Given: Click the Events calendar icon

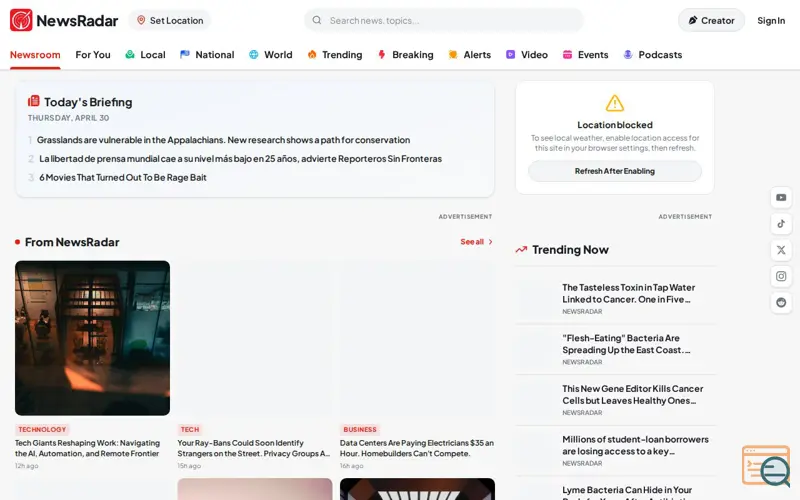Looking at the screenshot, I should click(567, 55).
